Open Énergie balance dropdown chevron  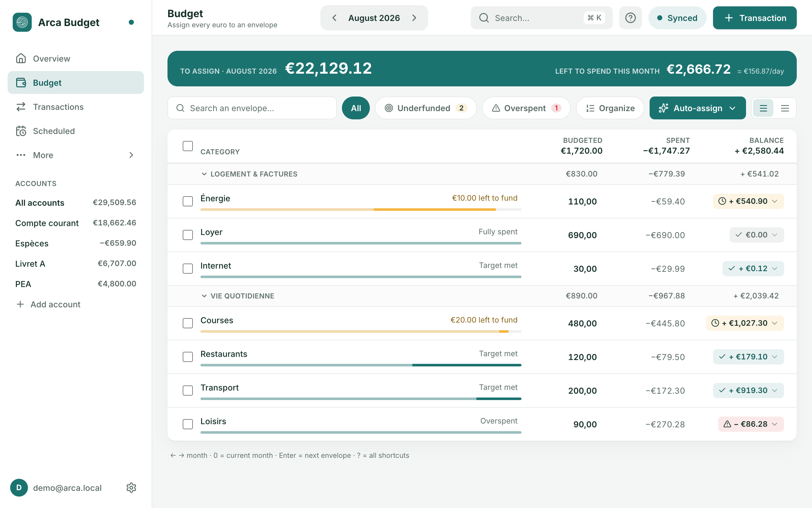point(775,201)
